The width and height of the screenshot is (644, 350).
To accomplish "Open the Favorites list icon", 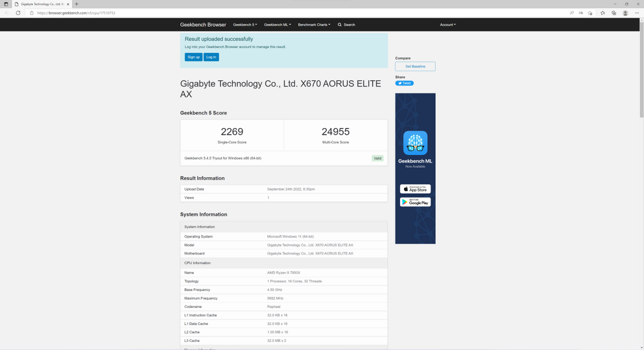I will click(603, 13).
